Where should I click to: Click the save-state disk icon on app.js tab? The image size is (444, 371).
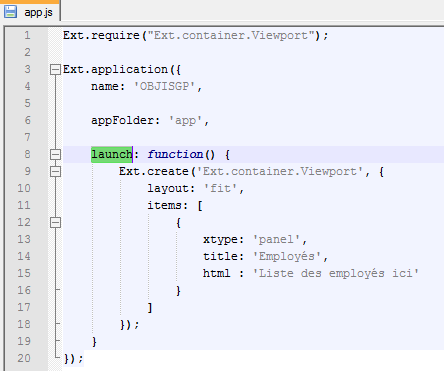tap(10, 12)
